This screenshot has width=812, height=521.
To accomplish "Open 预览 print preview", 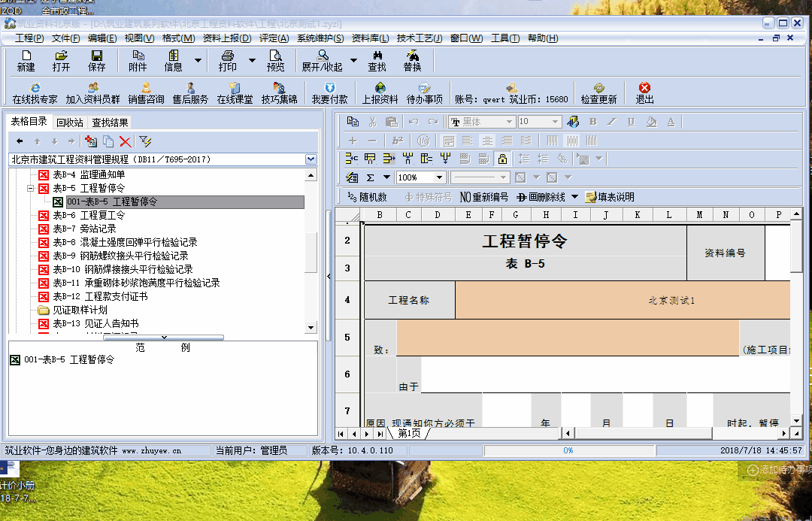I will 275,60.
